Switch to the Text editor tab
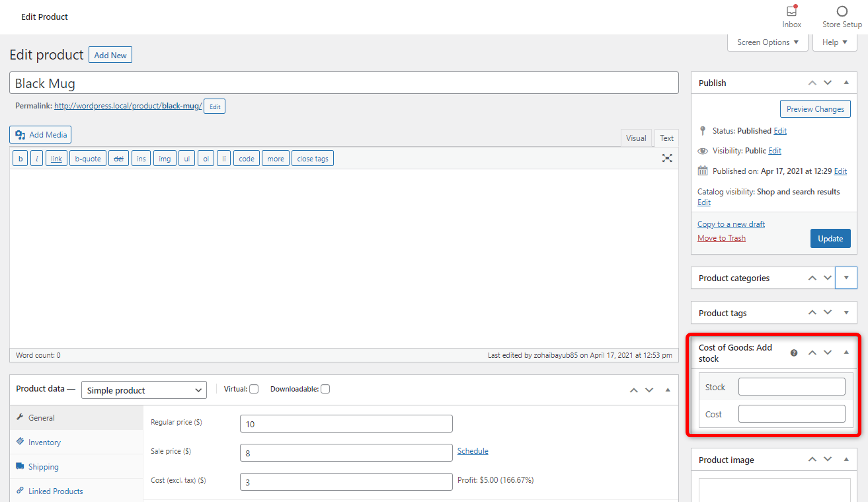Image resolution: width=868 pixels, height=502 pixels. [x=666, y=138]
